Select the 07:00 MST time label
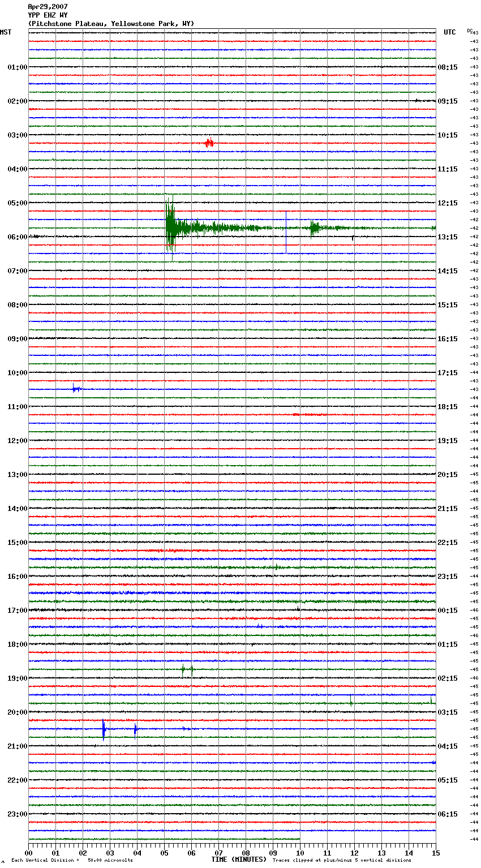 18,271
